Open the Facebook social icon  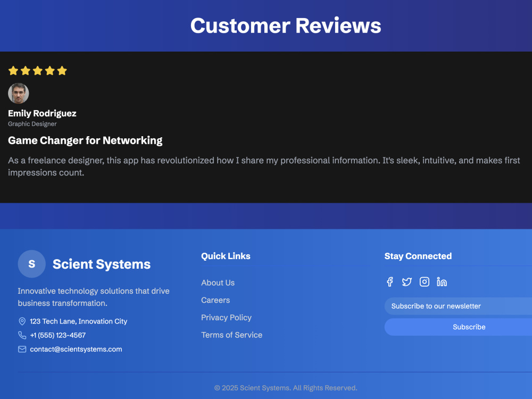point(390,282)
